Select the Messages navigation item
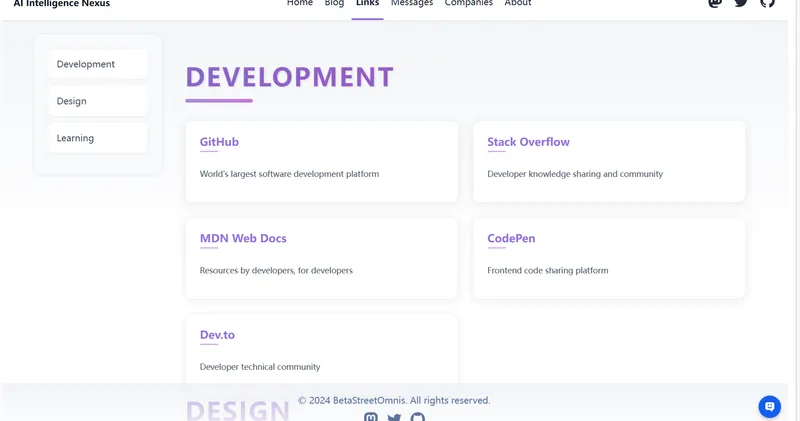 tap(412, 4)
